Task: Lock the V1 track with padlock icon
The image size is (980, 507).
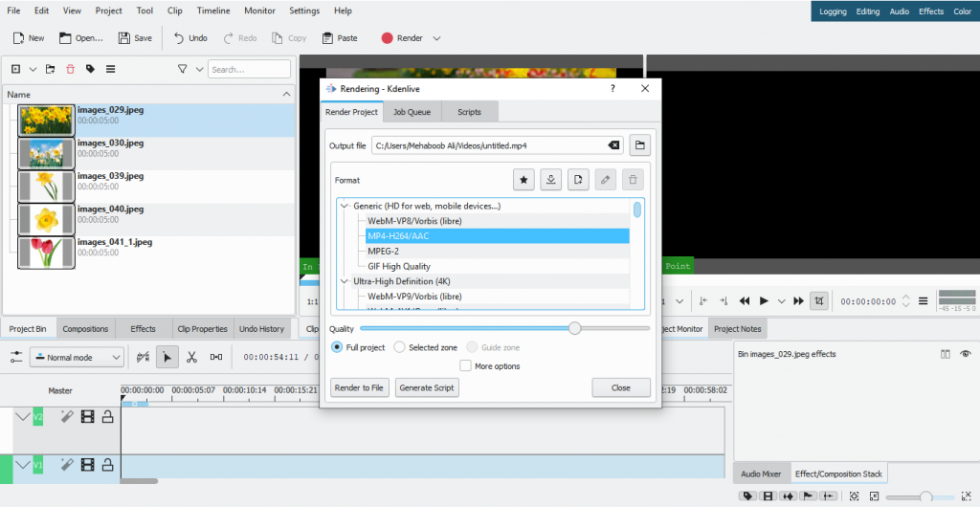Action: [x=107, y=465]
